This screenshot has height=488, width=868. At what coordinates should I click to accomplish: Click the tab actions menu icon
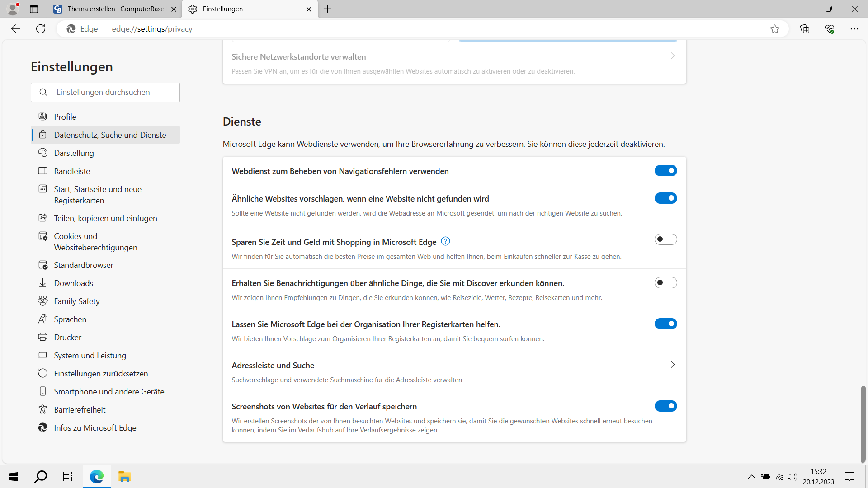click(x=34, y=9)
